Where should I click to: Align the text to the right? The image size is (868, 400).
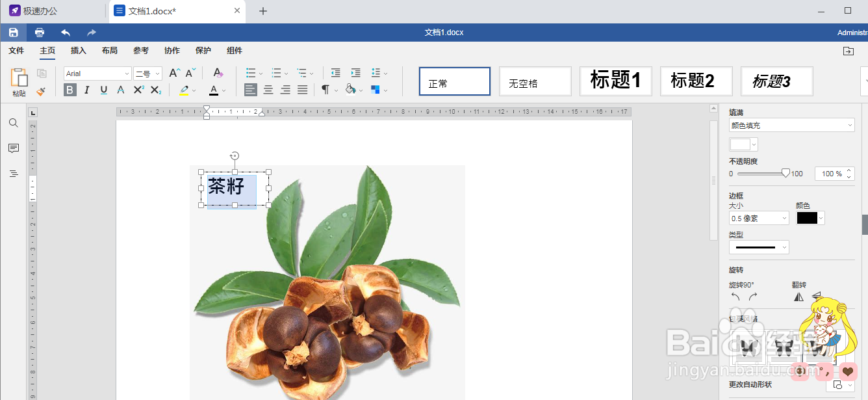click(285, 90)
